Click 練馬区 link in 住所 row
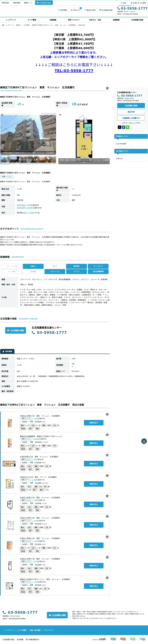 pyautogui.click(x=24, y=213)
